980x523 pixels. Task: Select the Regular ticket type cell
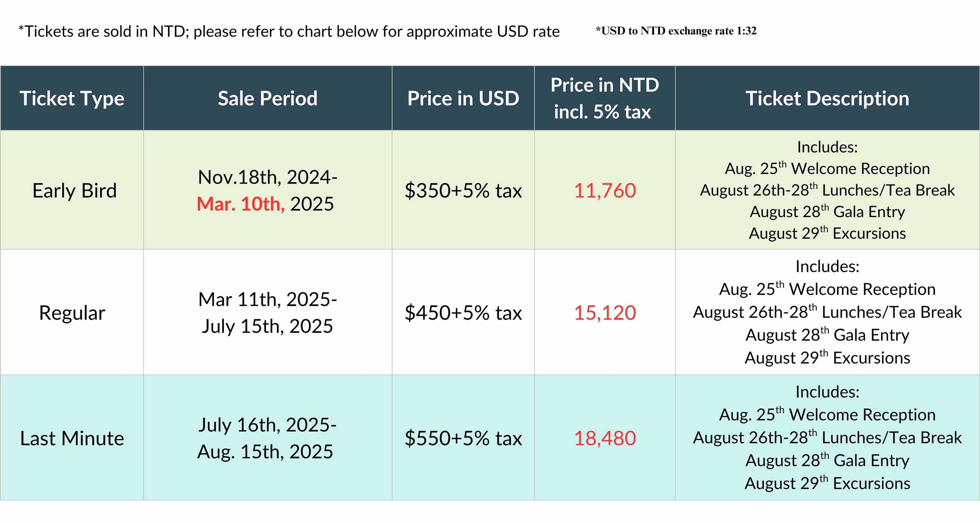click(x=72, y=312)
